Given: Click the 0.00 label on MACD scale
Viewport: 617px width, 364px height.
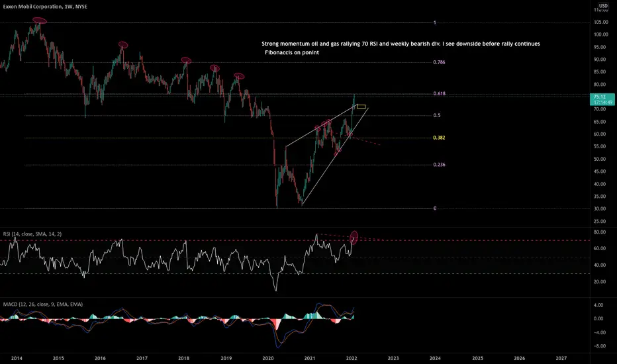Looking at the screenshot, I should 598,319.
